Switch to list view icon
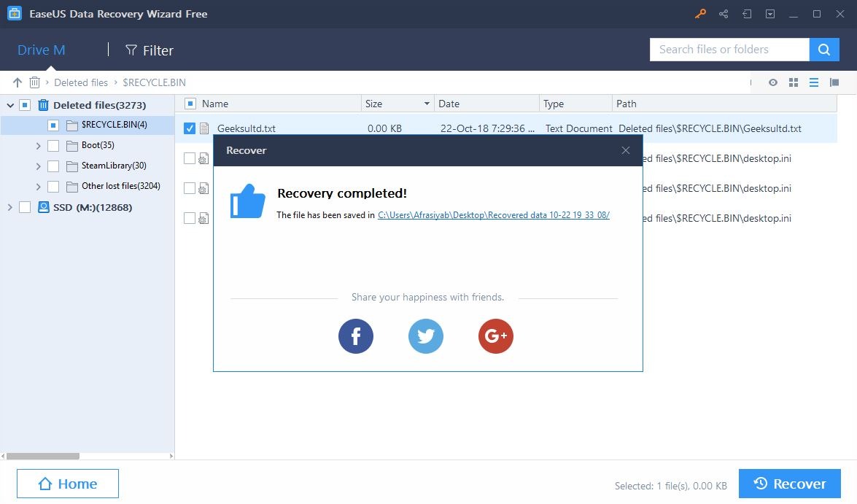The height and width of the screenshot is (504, 857). (x=814, y=82)
